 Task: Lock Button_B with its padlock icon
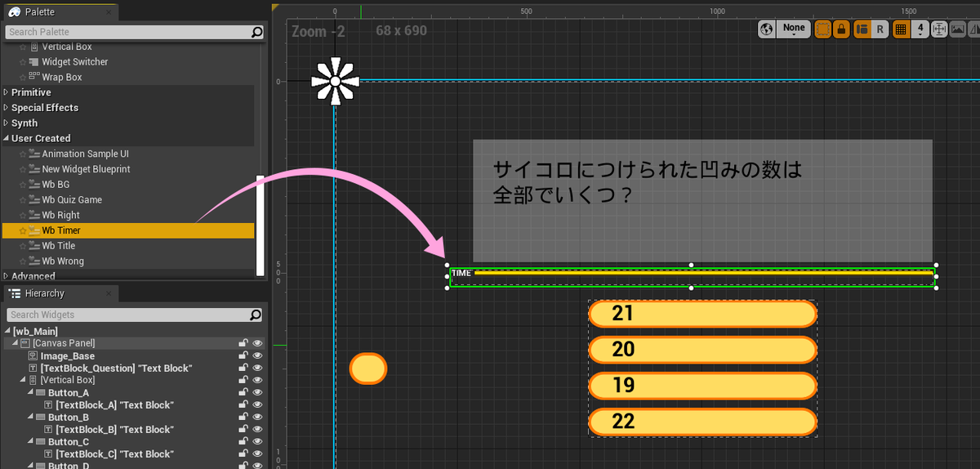[243, 418]
